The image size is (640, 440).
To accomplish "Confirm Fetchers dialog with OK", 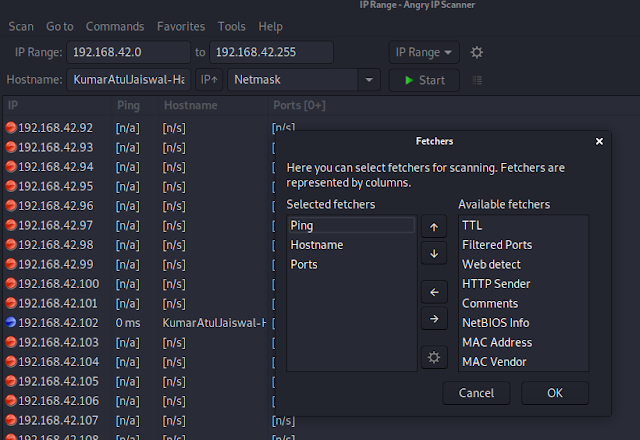I will pyautogui.click(x=555, y=393).
